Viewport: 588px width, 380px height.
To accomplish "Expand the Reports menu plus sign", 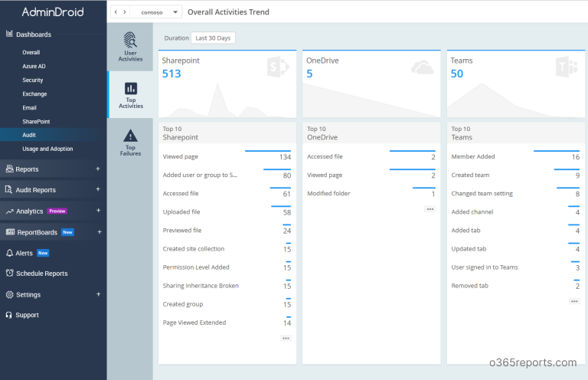I will pyautogui.click(x=98, y=169).
